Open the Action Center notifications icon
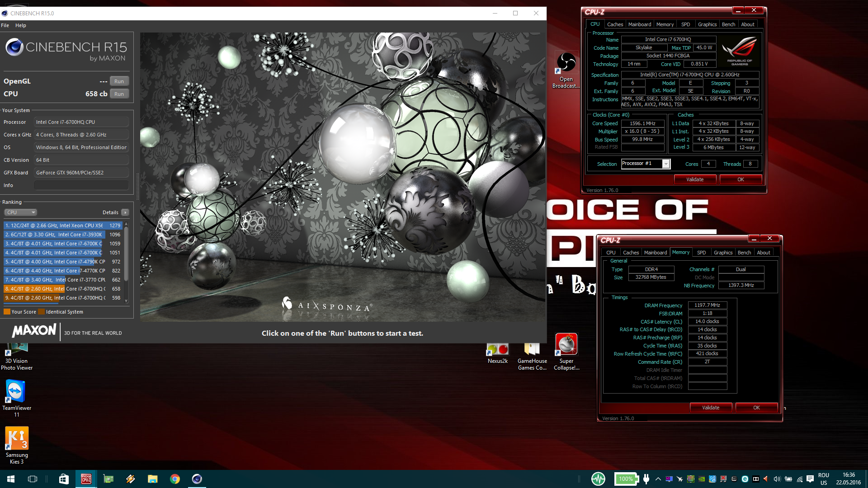Image resolution: width=868 pixels, height=488 pixels. (x=810, y=479)
